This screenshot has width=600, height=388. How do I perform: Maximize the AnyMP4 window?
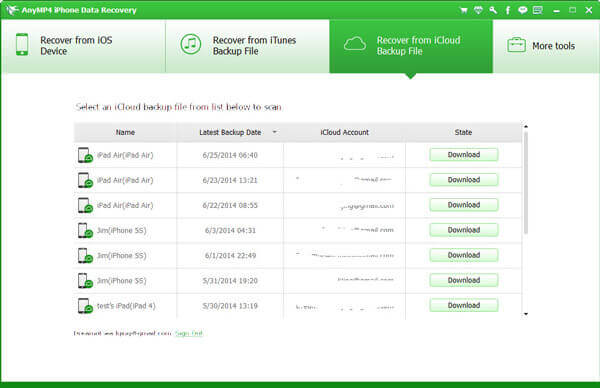572,10
